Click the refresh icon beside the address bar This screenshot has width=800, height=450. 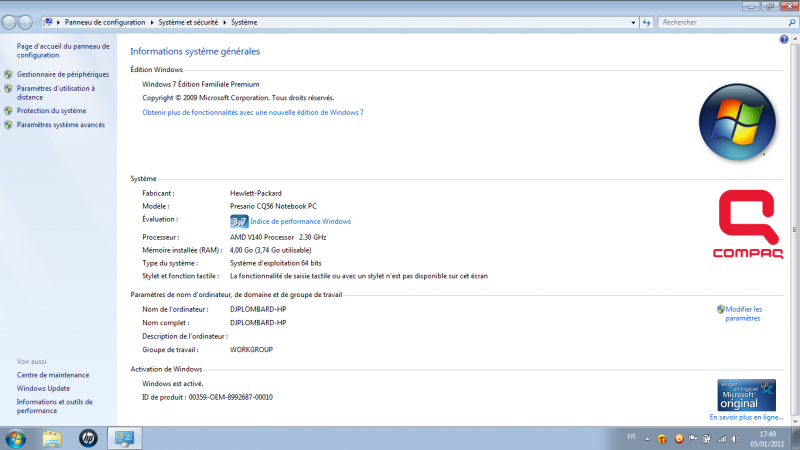(647, 21)
